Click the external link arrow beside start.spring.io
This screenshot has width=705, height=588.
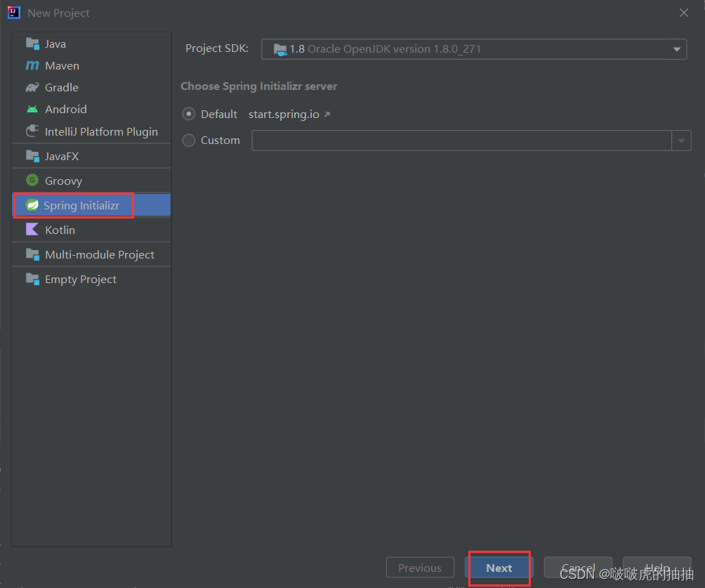[327, 115]
